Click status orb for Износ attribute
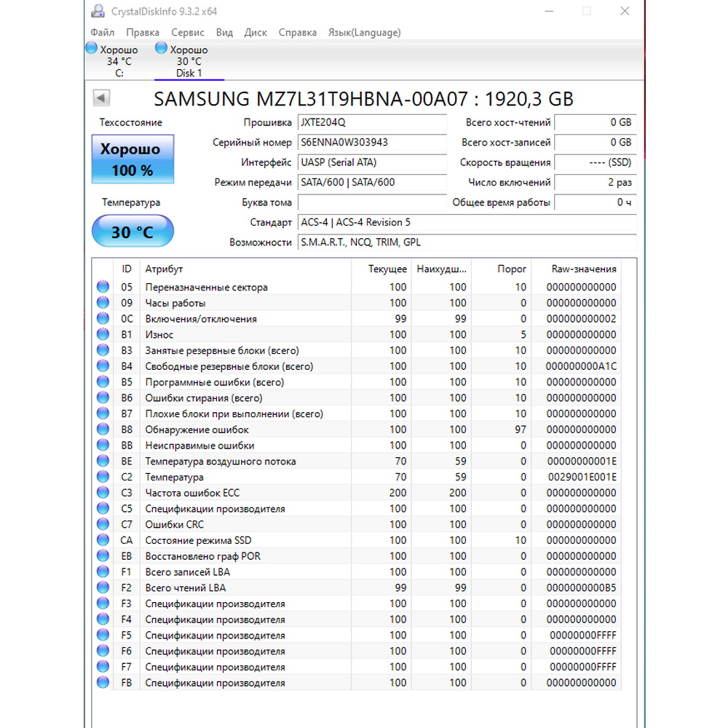728x728 pixels. [x=103, y=334]
